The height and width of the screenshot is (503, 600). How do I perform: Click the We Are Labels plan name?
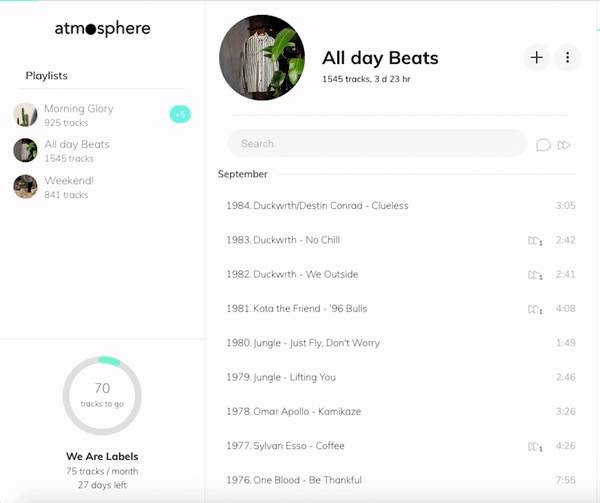point(102,456)
